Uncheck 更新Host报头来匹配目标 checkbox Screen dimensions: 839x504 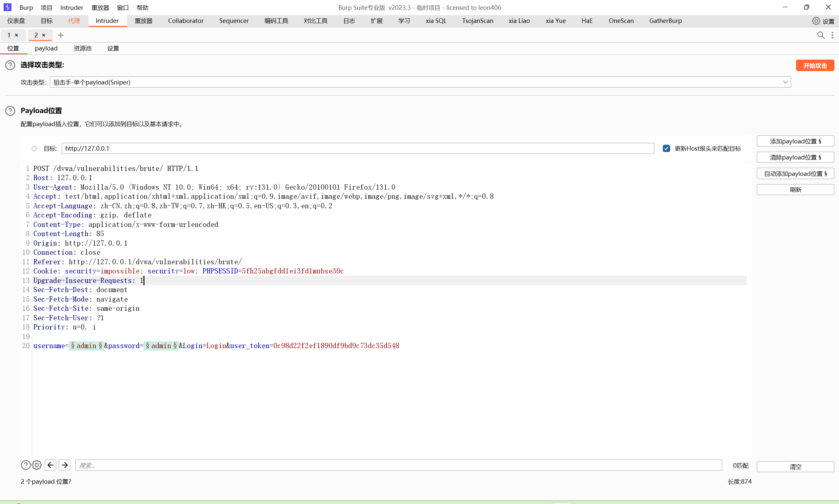(666, 148)
